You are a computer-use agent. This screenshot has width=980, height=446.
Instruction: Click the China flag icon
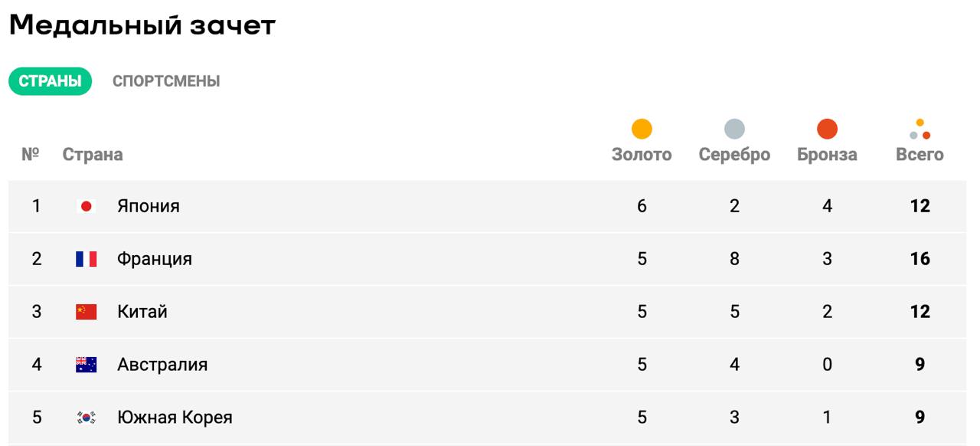click(86, 312)
